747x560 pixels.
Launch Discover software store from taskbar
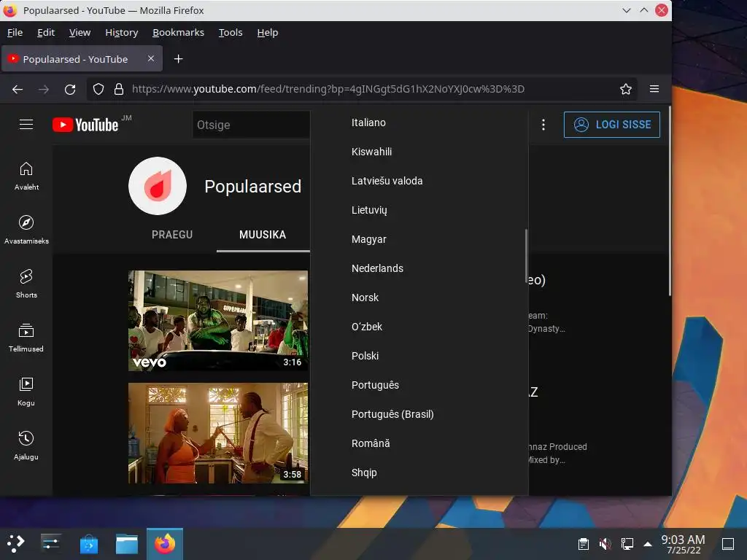[88, 543]
